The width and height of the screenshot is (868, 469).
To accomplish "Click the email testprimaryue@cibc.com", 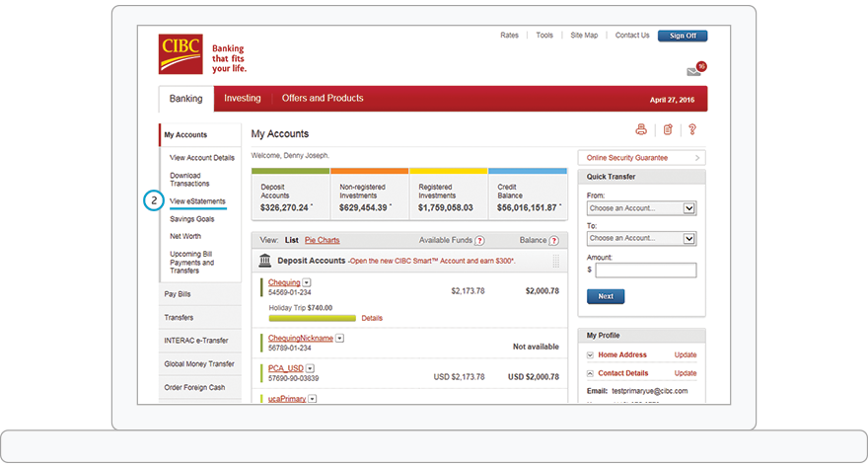I will point(650,391).
